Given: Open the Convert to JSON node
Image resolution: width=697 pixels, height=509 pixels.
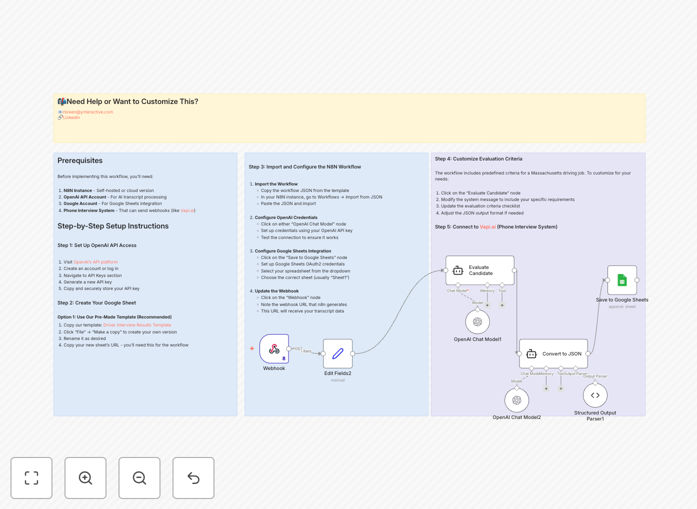Looking at the screenshot, I should tap(553, 354).
